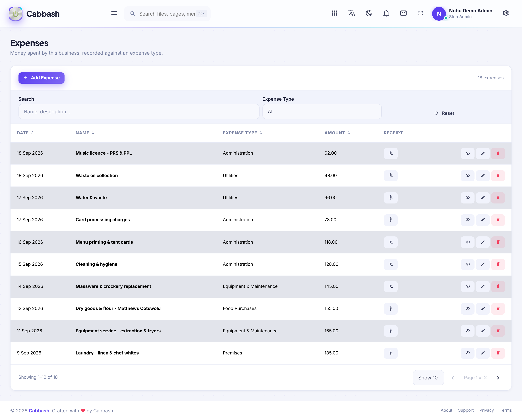Delete the Glassware & crockery replacement expense
The image size is (522, 420).
click(x=498, y=286)
